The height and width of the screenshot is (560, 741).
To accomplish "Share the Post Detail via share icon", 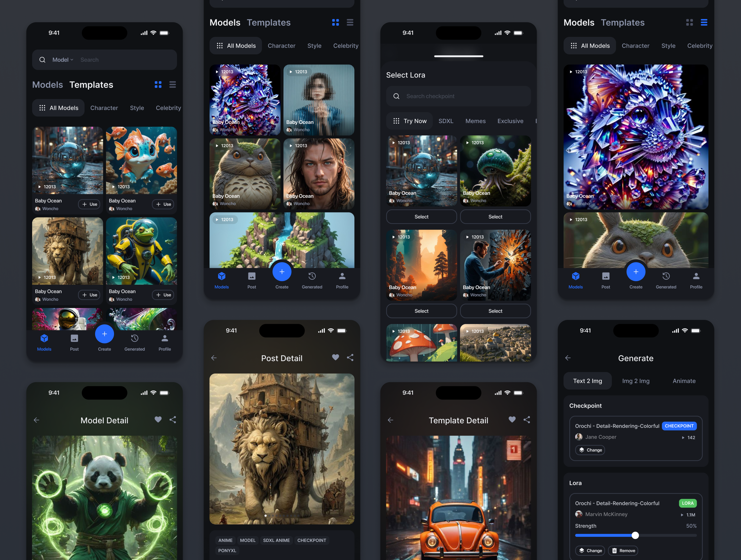I will 350,358.
